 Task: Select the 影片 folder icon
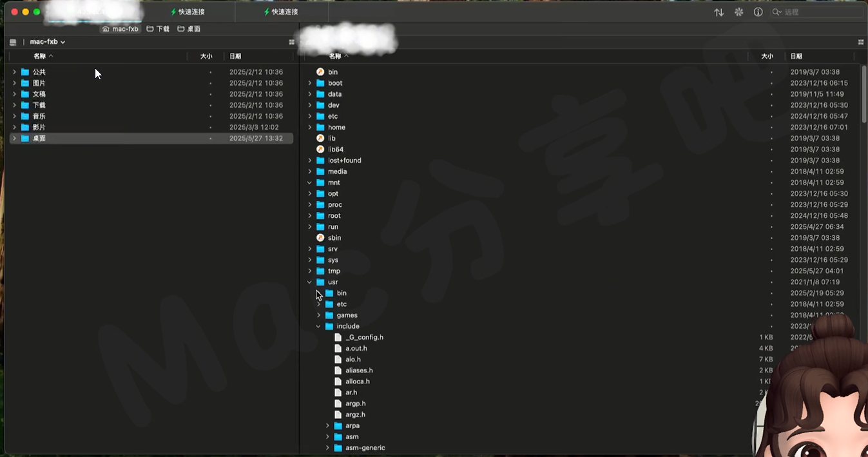click(25, 128)
